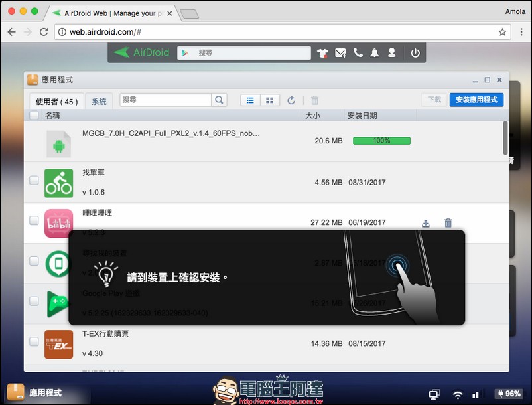Select the AirDroid Web browser tab

pyautogui.click(x=113, y=13)
